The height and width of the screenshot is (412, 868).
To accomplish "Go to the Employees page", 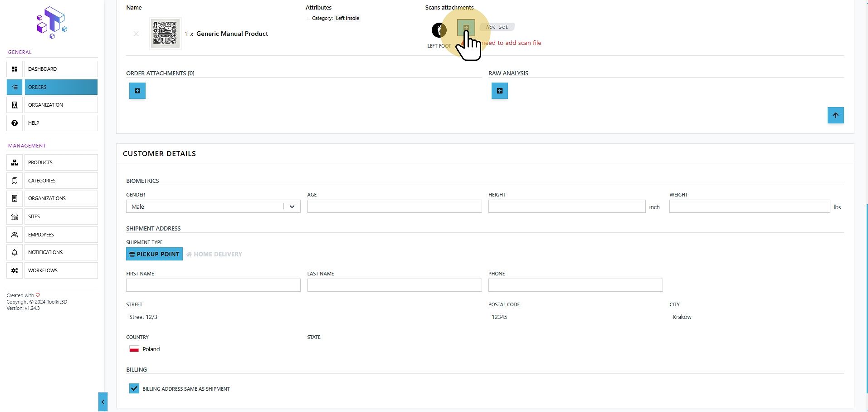I will (x=61, y=235).
